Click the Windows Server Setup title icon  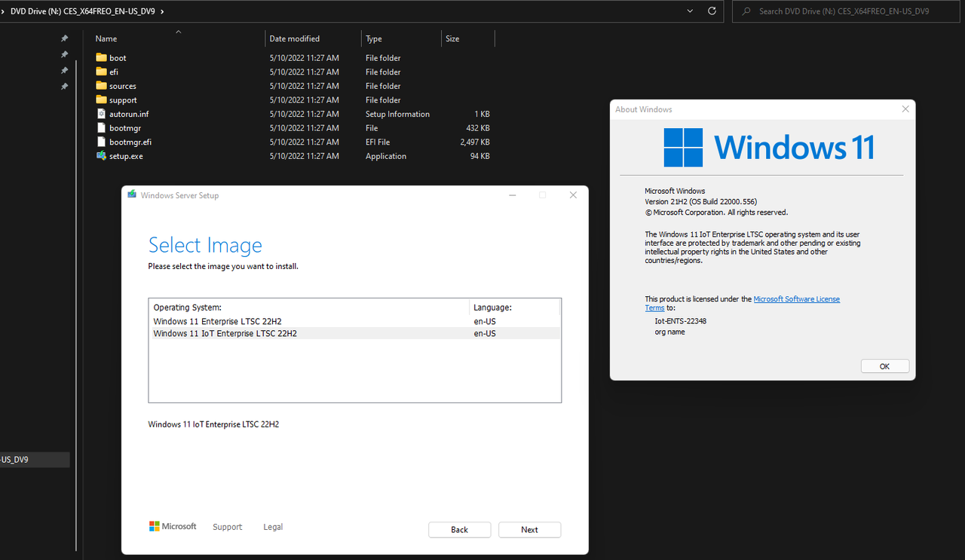[x=132, y=194]
